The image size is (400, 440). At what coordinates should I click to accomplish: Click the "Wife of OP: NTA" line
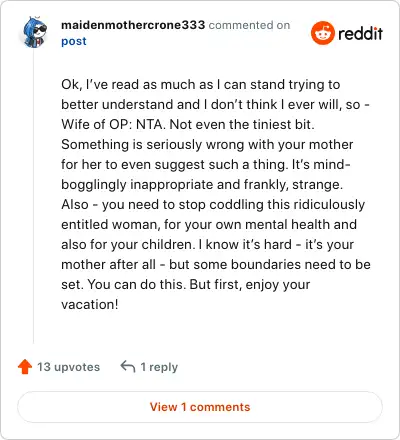(x=188, y=125)
